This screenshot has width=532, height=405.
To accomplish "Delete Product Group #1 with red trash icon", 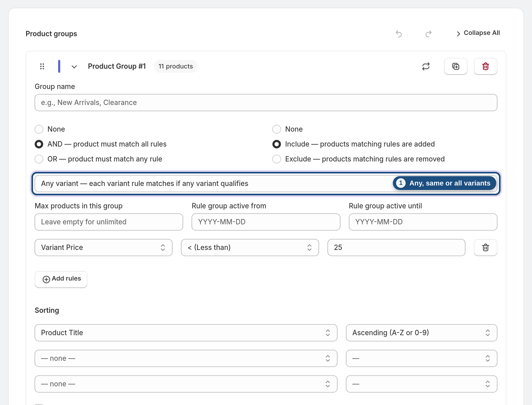I will pos(486,66).
